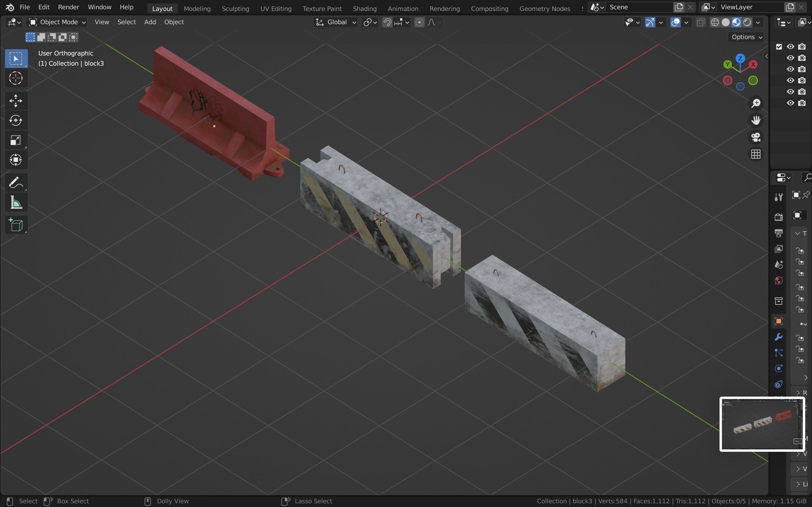Open the Render properties camera icon
The height and width of the screenshot is (507, 812).
coord(778,217)
